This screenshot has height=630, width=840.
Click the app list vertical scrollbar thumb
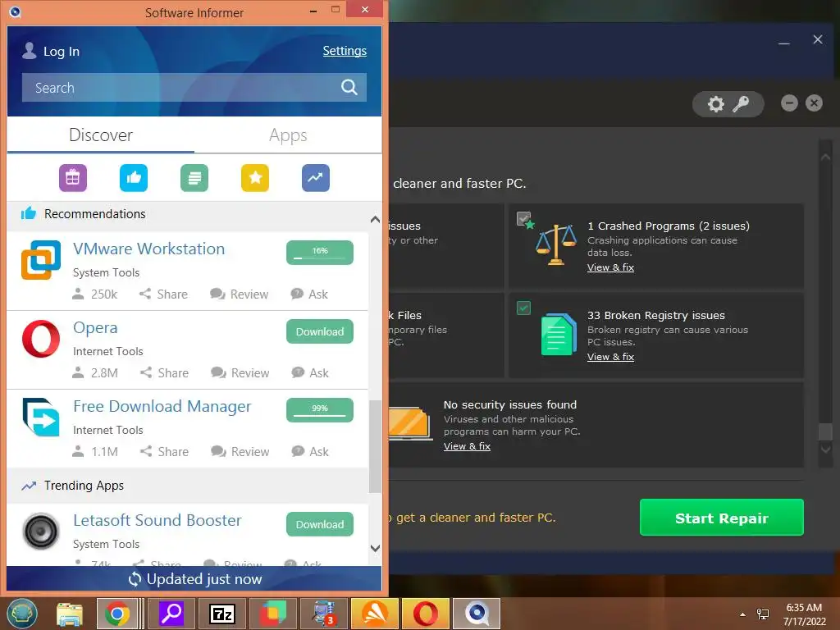coord(375,446)
